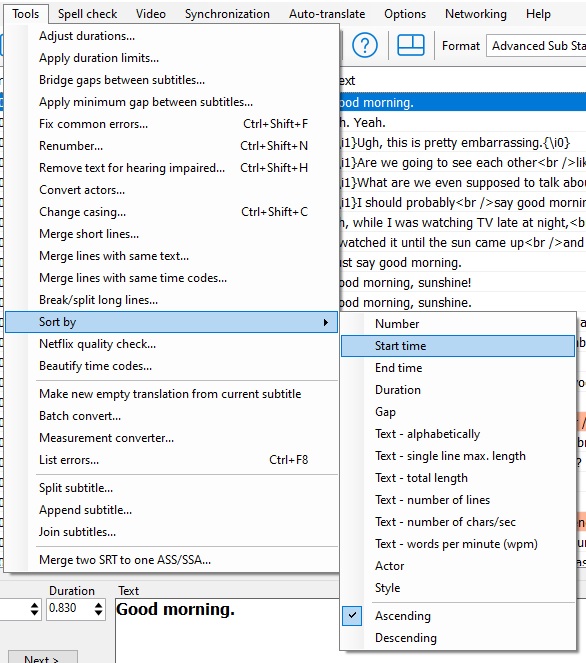Sort by Text - number of lines
Image resolution: width=586 pixels, height=663 pixels.
458,500
